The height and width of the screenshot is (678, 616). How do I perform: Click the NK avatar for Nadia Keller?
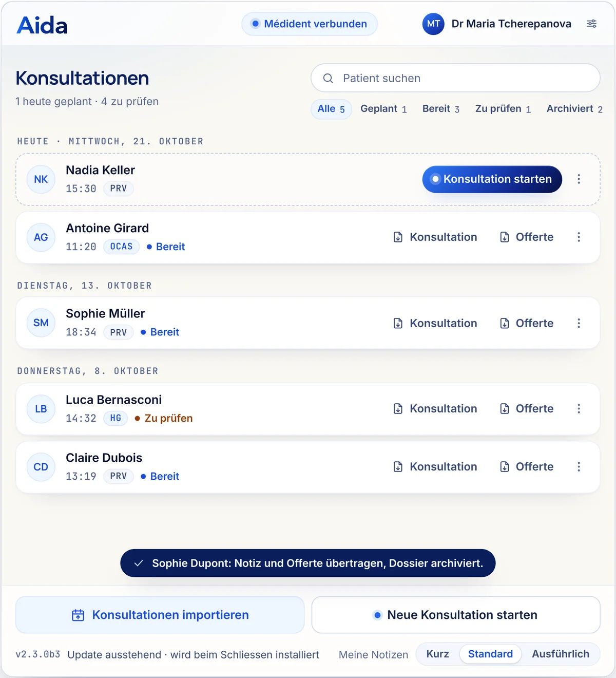tap(41, 179)
